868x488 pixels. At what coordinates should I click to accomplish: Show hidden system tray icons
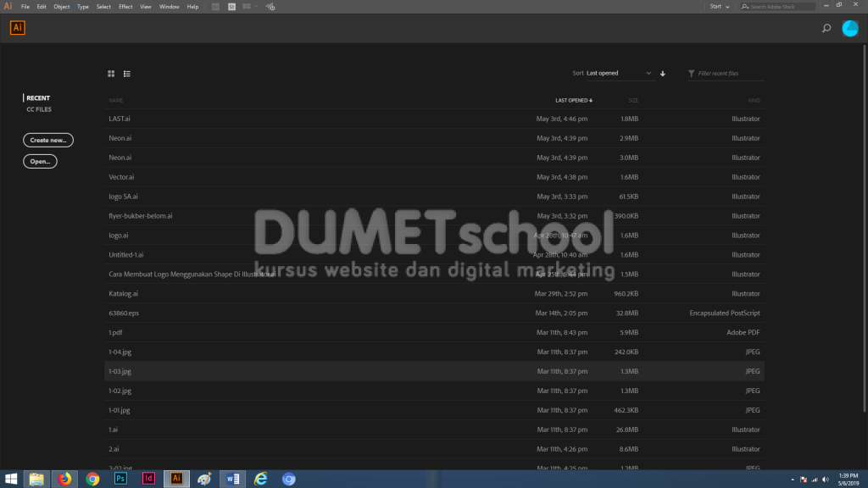click(793, 480)
